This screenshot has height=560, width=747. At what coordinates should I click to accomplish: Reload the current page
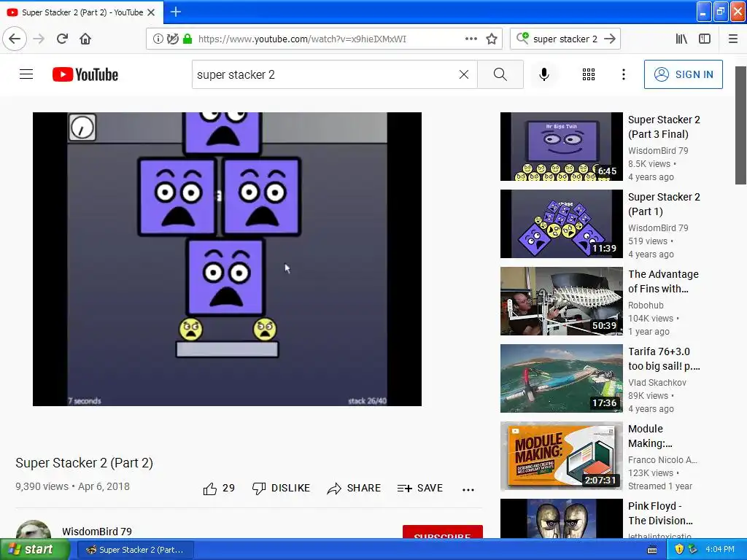[x=62, y=39]
